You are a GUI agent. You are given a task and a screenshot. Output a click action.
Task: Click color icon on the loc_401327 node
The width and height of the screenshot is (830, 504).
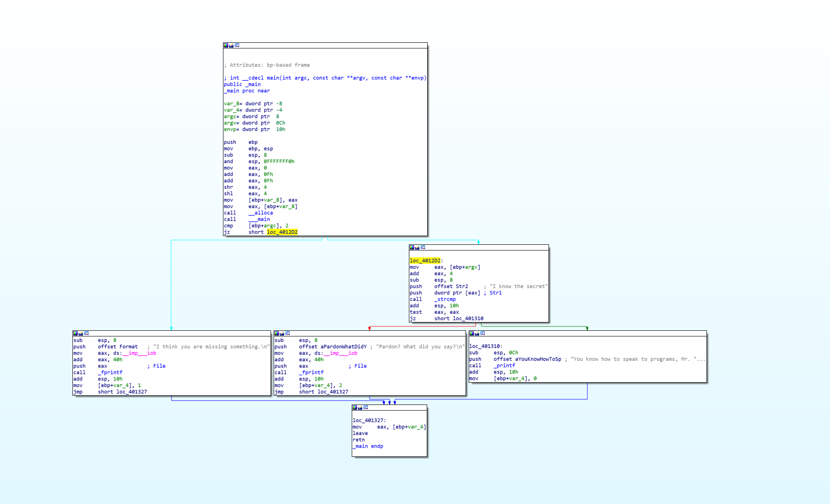(x=355, y=408)
